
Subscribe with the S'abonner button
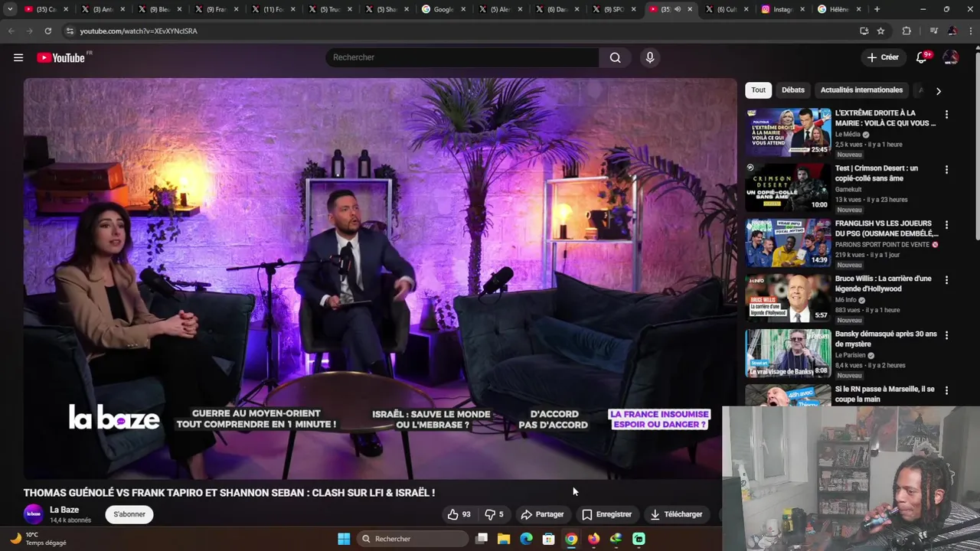(129, 514)
